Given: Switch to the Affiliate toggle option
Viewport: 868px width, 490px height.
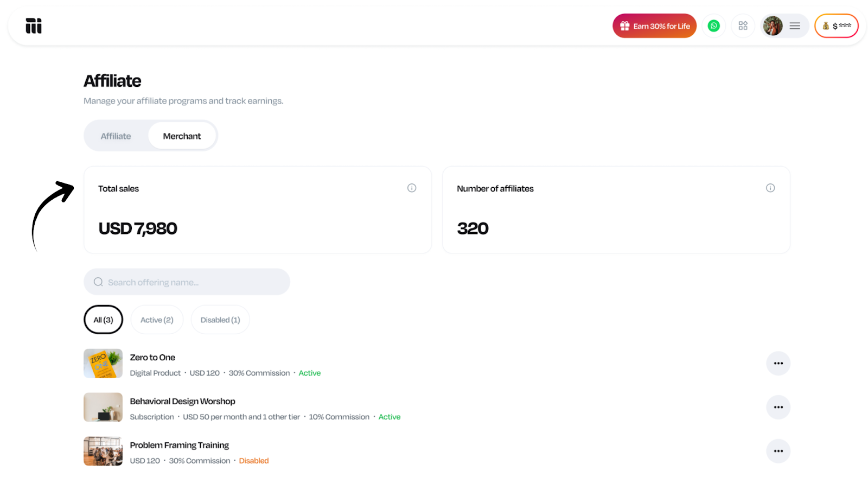Looking at the screenshot, I should [x=116, y=136].
